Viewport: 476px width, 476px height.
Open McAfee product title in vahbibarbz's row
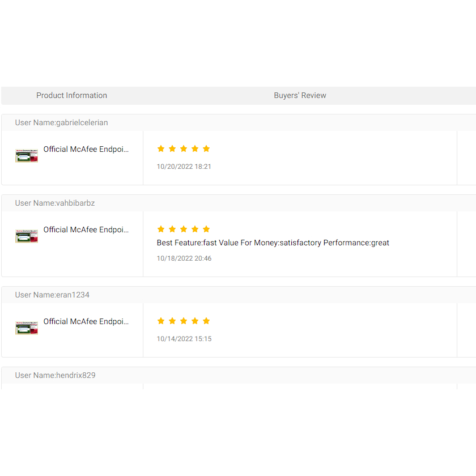(86, 229)
